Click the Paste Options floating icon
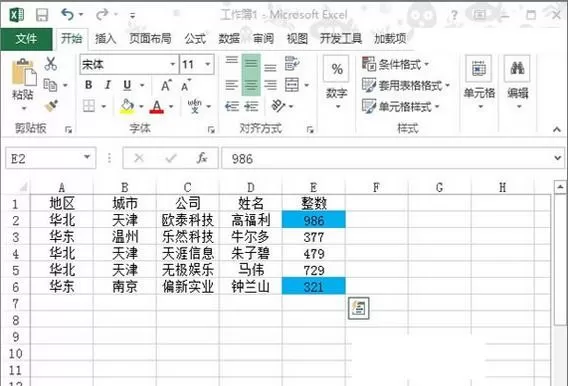Image resolution: width=568 pixels, height=386 pixels. [x=359, y=308]
